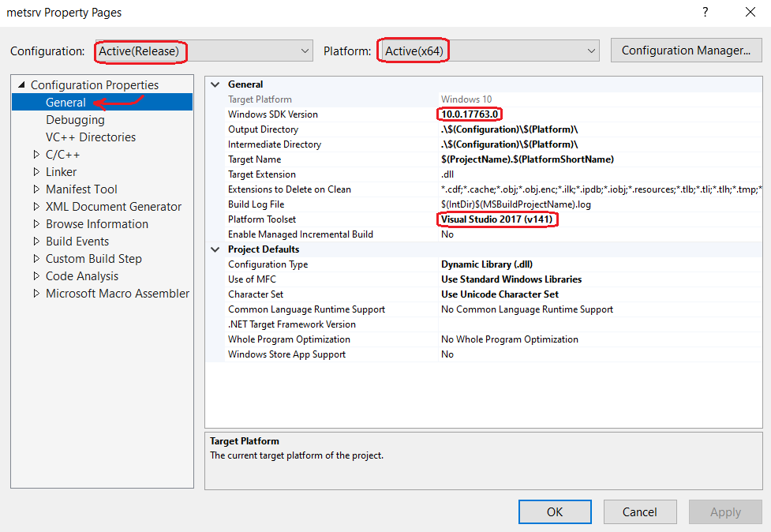Expand the Linker node arrow
Screen dimensions: 771x532
click(x=36, y=172)
